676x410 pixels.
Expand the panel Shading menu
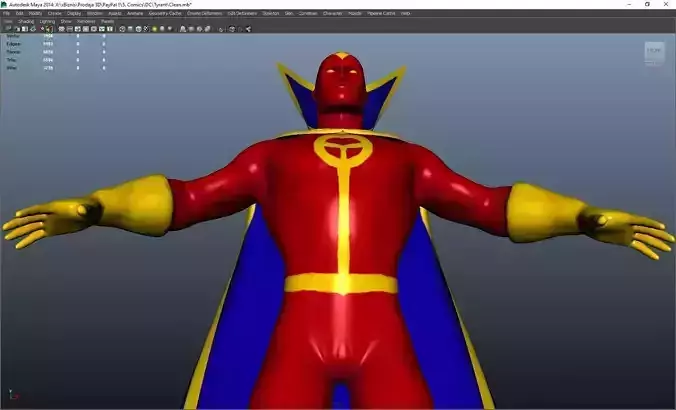[26, 21]
